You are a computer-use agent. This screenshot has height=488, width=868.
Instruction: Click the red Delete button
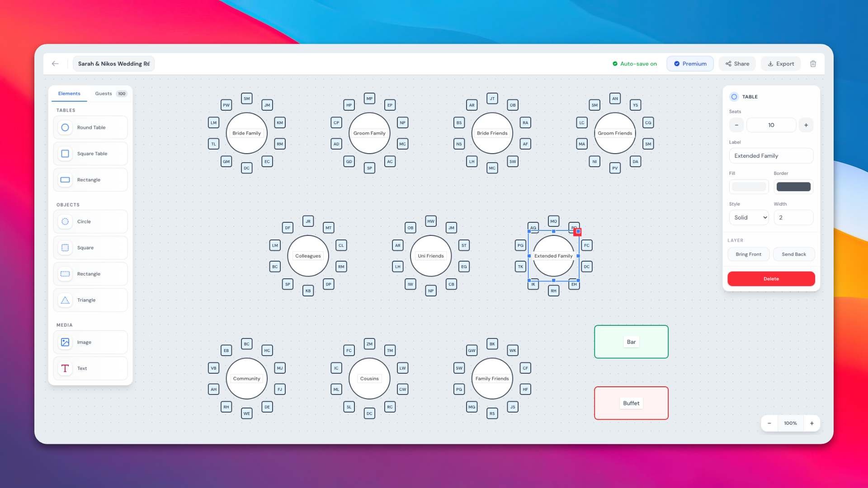771,279
